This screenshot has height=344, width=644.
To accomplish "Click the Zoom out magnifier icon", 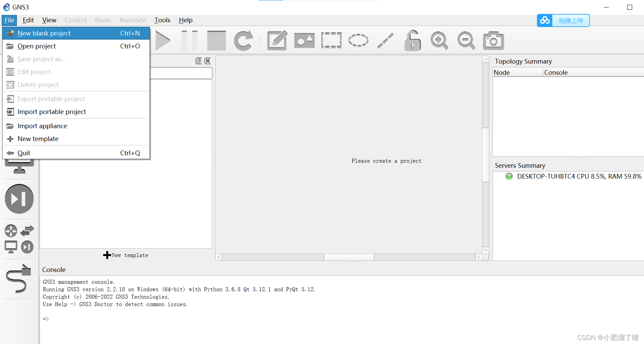I will coord(466,41).
